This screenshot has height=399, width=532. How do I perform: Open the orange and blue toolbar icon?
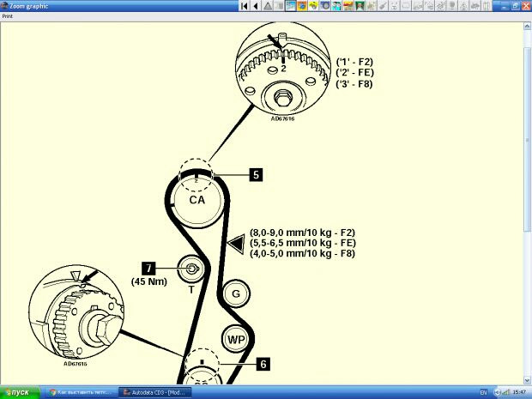coord(302,6)
